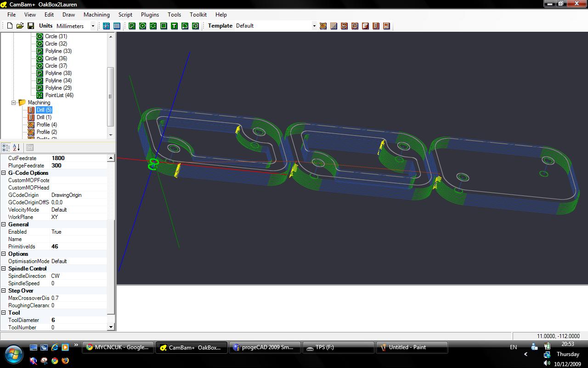Click the Profile machining operation toolbar icon
The height and width of the screenshot is (368, 588).
(x=323, y=26)
